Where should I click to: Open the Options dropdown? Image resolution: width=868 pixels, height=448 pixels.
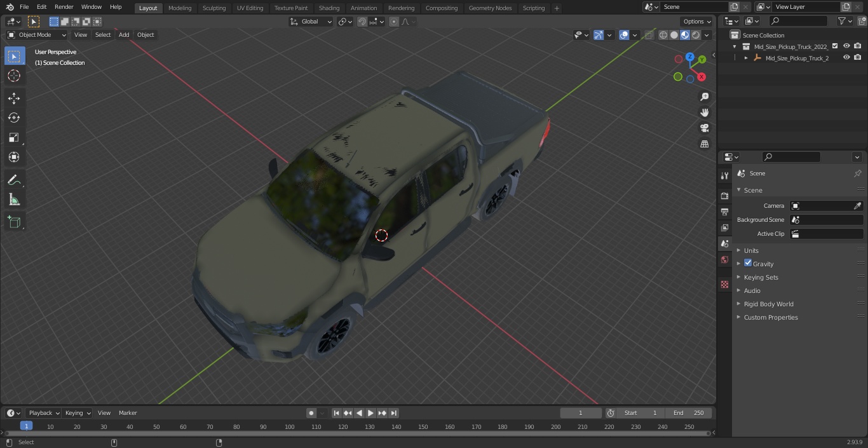[x=697, y=22]
